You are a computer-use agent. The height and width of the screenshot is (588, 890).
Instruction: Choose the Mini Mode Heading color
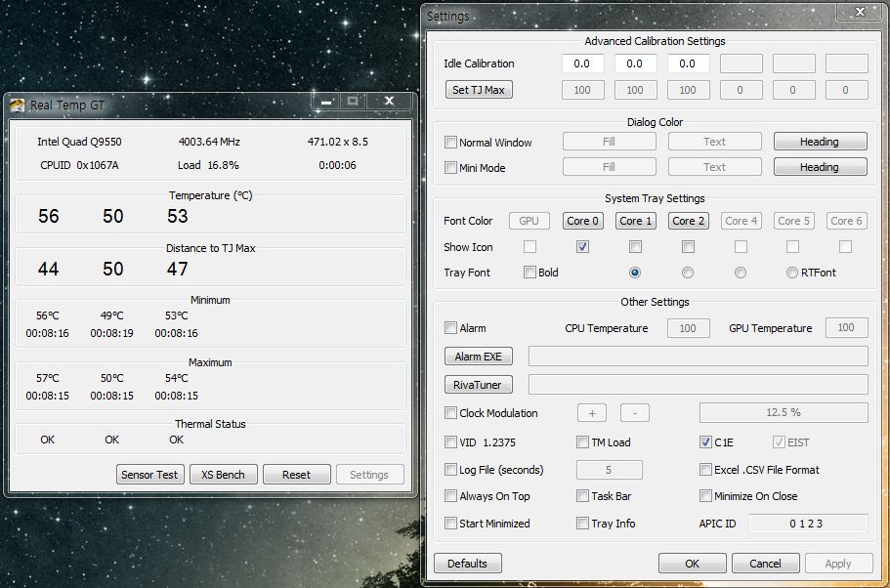coord(821,167)
